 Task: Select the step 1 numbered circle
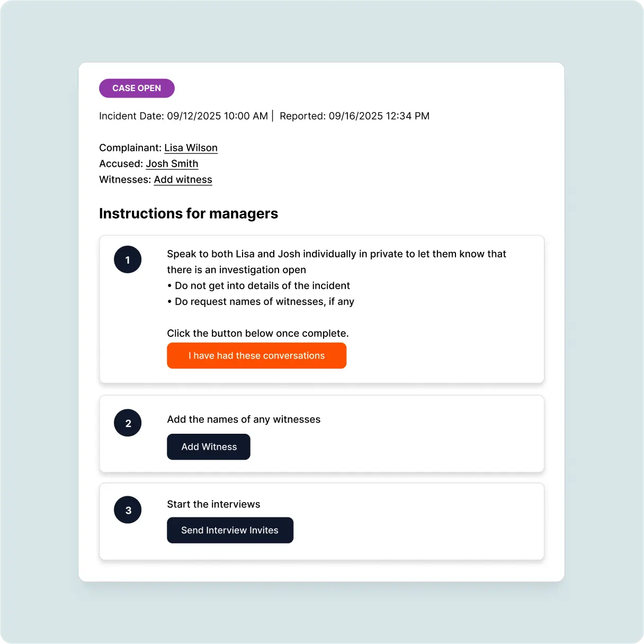click(x=128, y=260)
